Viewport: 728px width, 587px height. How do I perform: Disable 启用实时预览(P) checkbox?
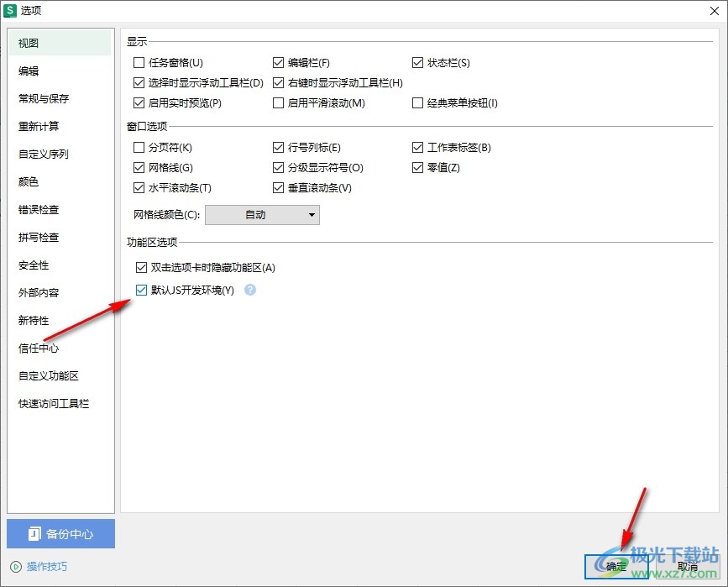pyautogui.click(x=139, y=102)
